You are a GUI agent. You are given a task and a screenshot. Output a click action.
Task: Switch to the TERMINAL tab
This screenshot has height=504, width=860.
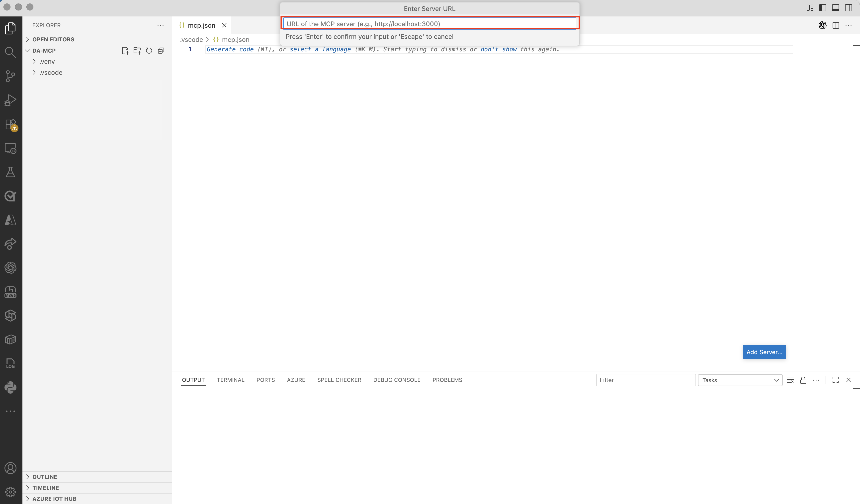[x=230, y=380]
